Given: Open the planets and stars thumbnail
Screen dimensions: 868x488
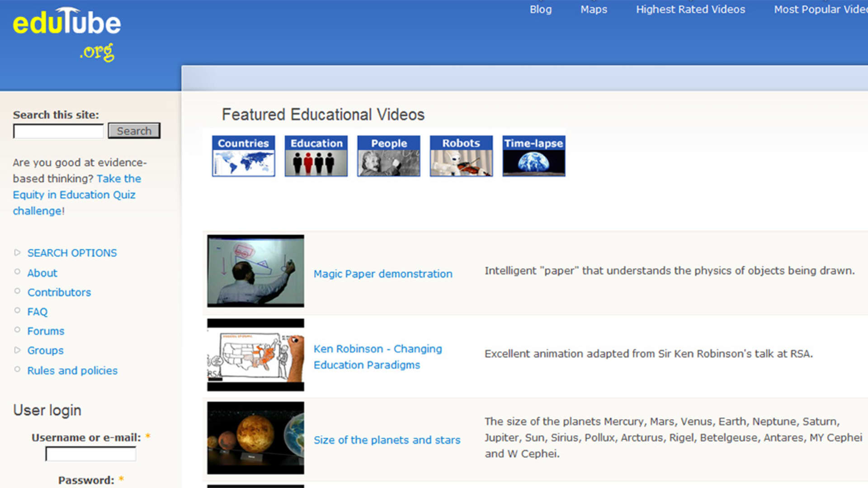Looking at the screenshot, I should 255,438.
